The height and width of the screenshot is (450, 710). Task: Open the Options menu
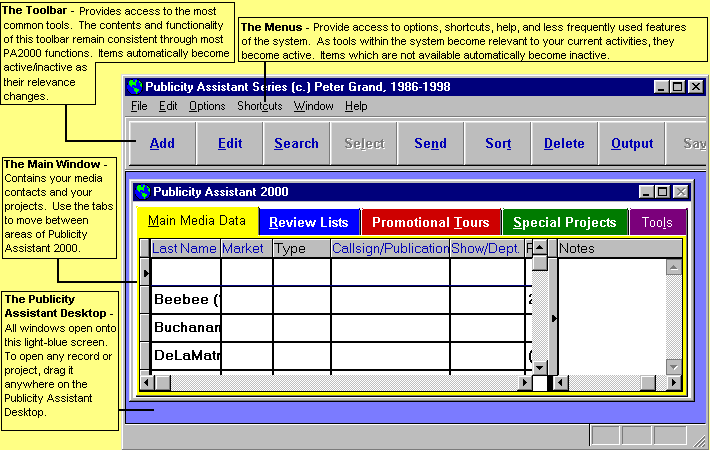pyautogui.click(x=207, y=106)
